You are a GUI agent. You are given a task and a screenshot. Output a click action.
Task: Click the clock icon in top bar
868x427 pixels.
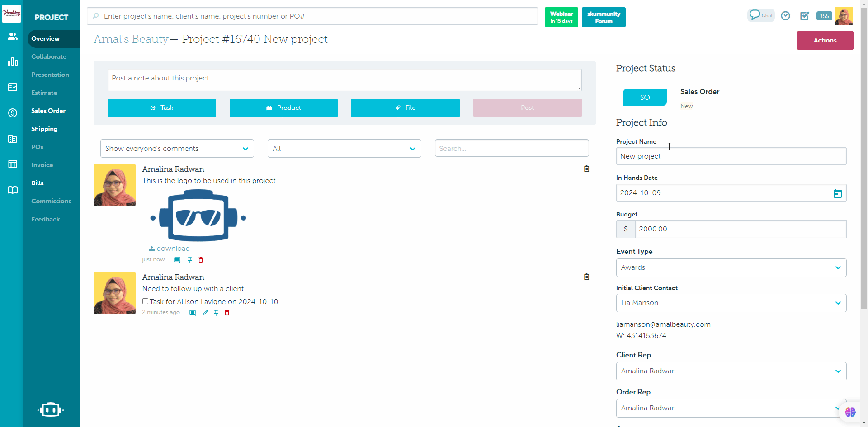[786, 16]
